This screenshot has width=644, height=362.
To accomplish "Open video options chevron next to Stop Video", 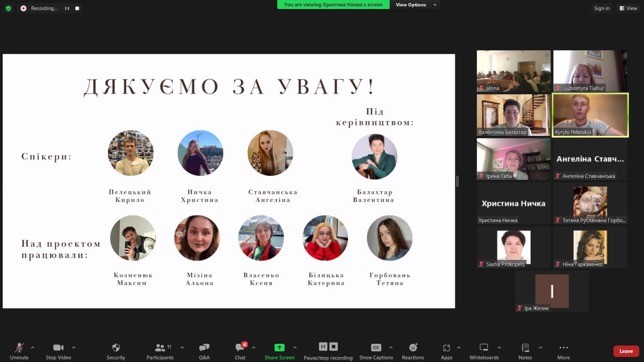I will point(74,347).
